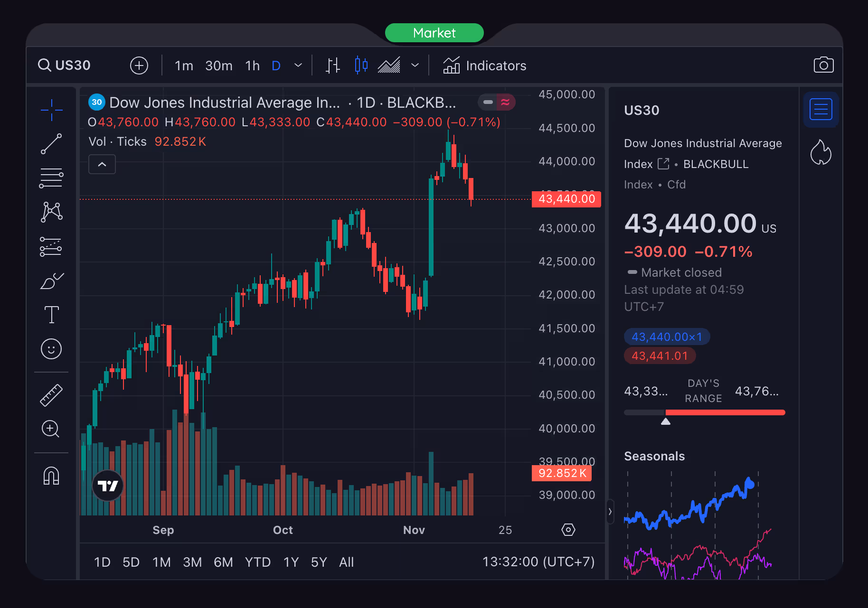Click the search magnifier icon
Viewport: 868px width, 608px height.
tap(45, 65)
